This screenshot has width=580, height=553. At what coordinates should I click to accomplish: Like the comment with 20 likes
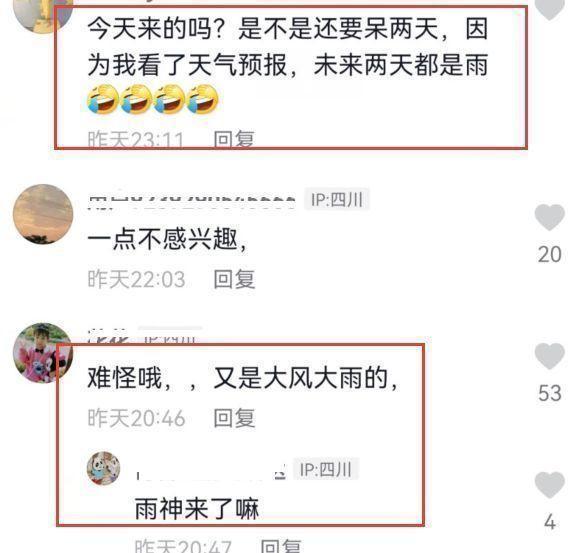[x=549, y=217]
